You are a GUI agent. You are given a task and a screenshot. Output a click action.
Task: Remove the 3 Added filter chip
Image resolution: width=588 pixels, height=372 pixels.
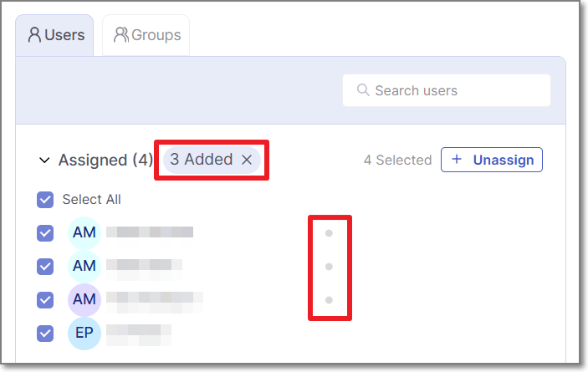(x=247, y=160)
